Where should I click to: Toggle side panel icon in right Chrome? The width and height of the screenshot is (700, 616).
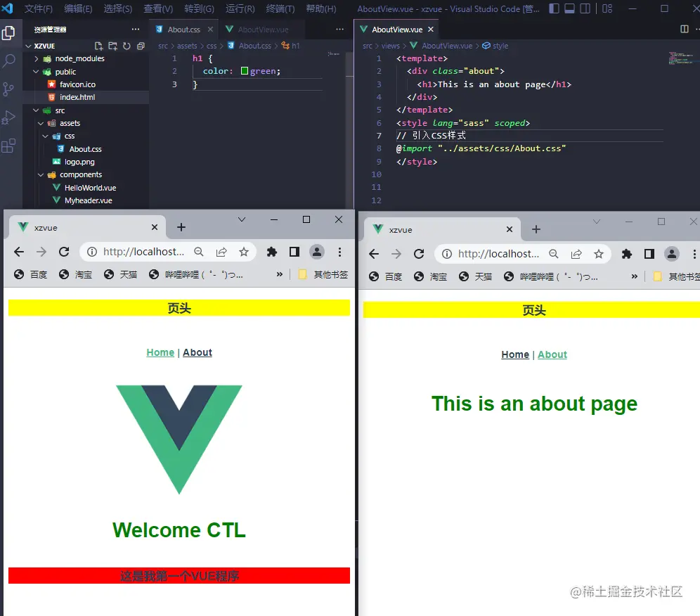(x=649, y=254)
